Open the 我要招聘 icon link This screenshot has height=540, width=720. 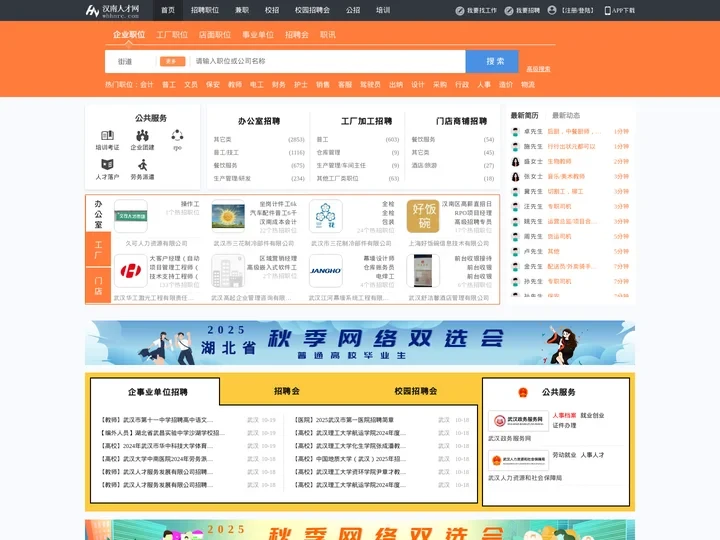522,11
